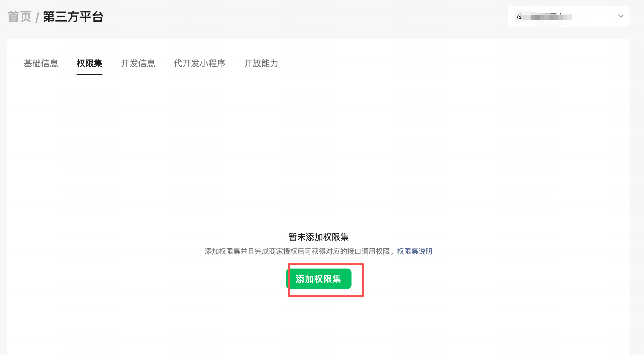
Task: Switch to the 基础信息 tab
Action: [41, 63]
